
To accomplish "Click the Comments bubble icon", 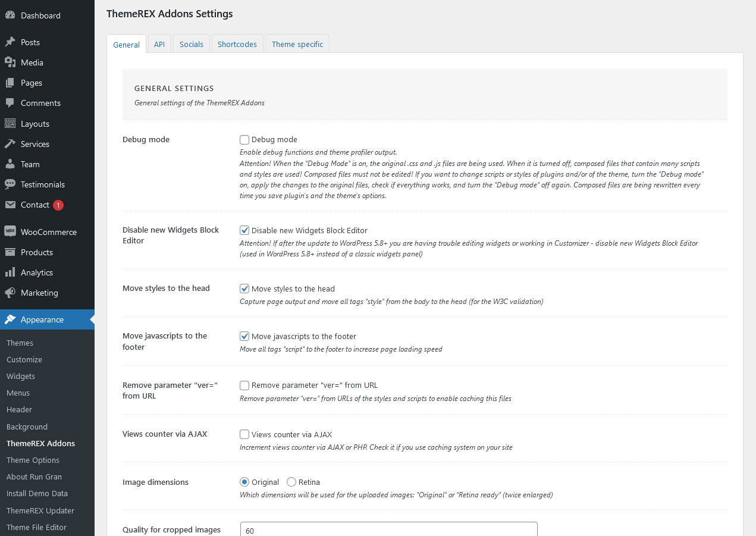I will tap(10, 103).
